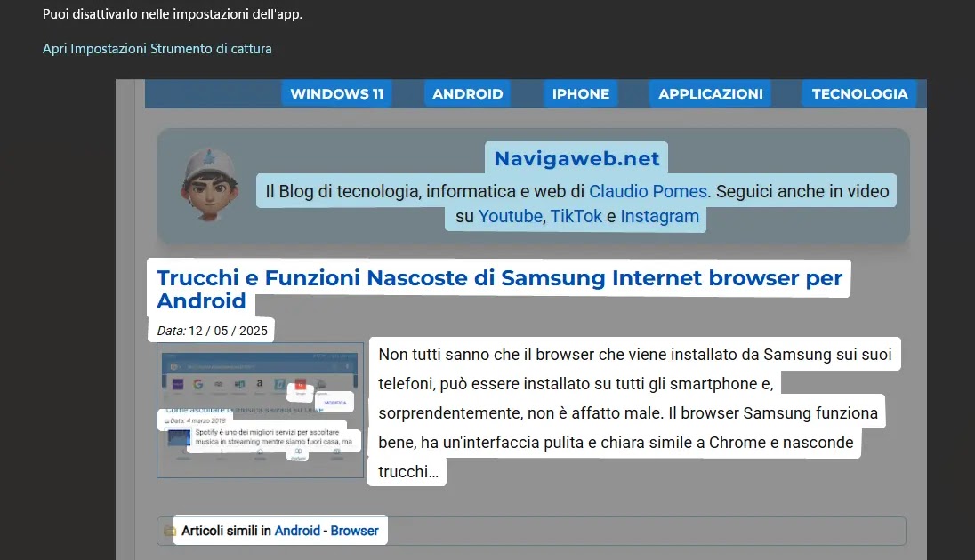Select the TECNOLOGIA menu item

tap(859, 94)
